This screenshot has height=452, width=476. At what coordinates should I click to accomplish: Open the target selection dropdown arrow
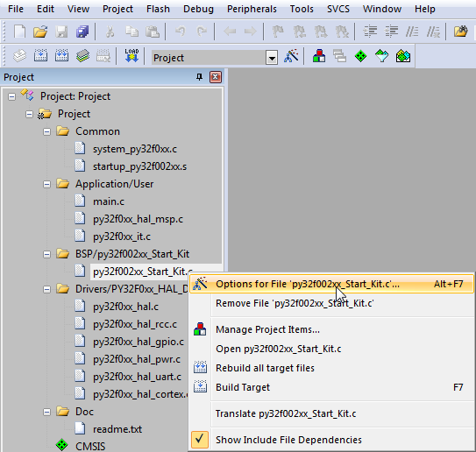tap(272, 57)
